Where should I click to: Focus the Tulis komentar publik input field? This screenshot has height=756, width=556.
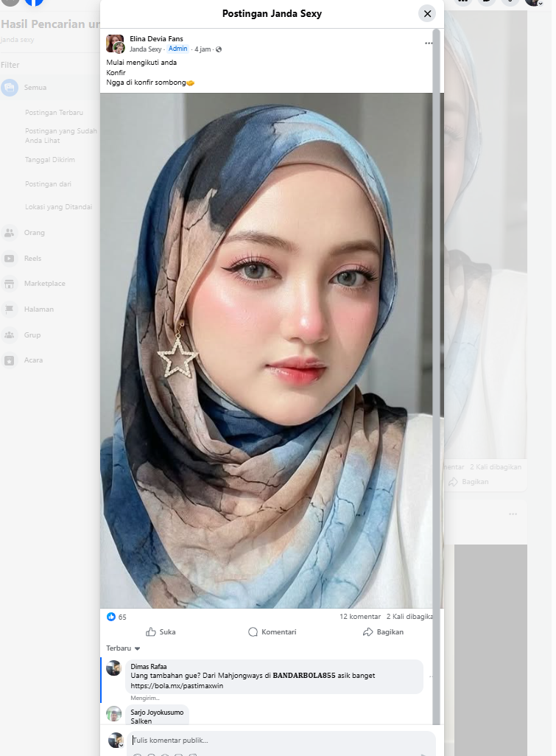coord(281,741)
